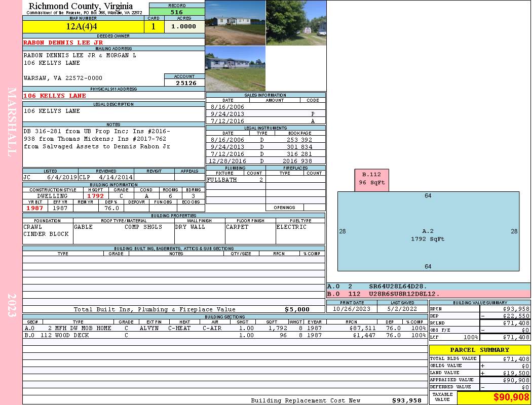Select the account number 25126 field
This screenshot has height=405, width=532.
click(184, 83)
